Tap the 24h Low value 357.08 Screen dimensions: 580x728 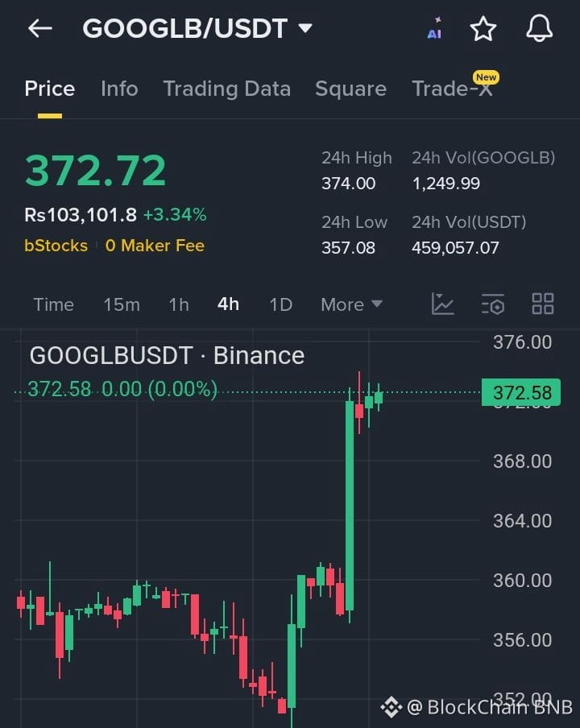pos(348,248)
